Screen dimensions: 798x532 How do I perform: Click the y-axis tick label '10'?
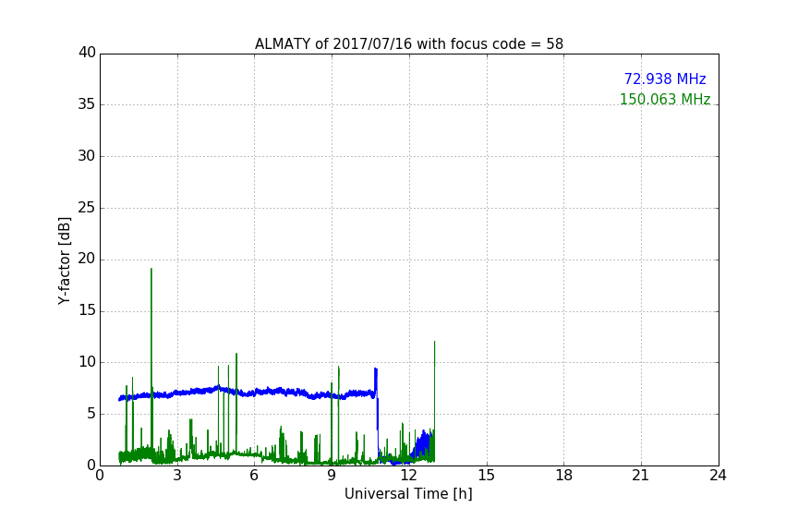(x=87, y=362)
